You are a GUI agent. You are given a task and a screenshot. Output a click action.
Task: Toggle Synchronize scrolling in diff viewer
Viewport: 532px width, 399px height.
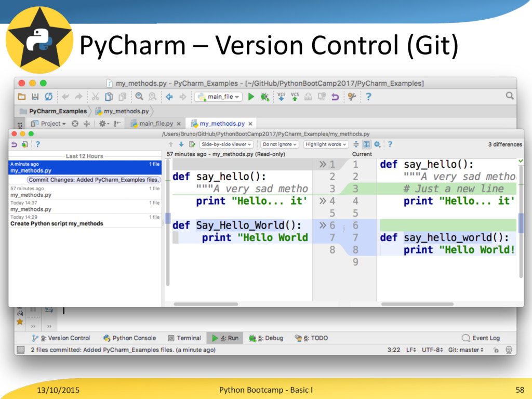coord(366,144)
